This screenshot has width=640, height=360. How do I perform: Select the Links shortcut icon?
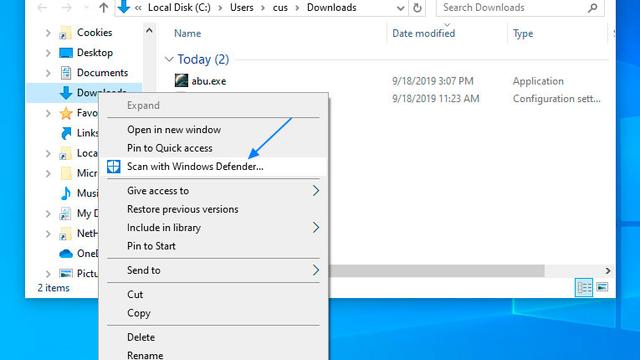pos(66,133)
